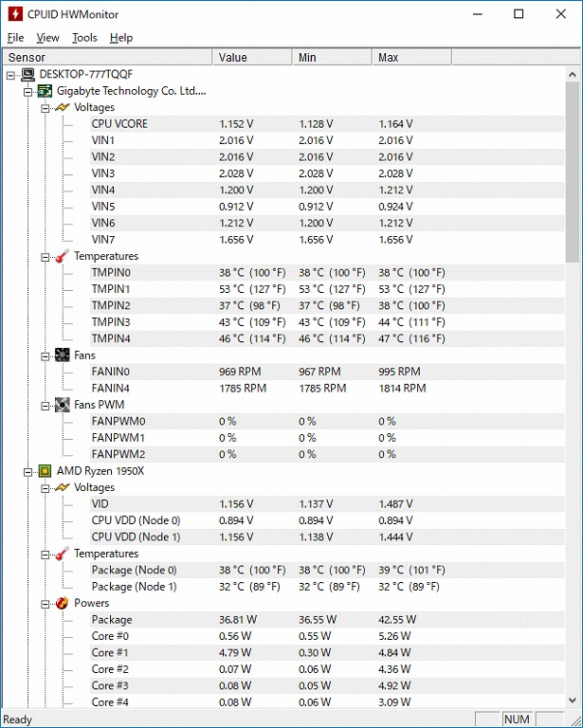
Task: Collapse the Gigabyte Technology node
Action: tap(27, 92)
